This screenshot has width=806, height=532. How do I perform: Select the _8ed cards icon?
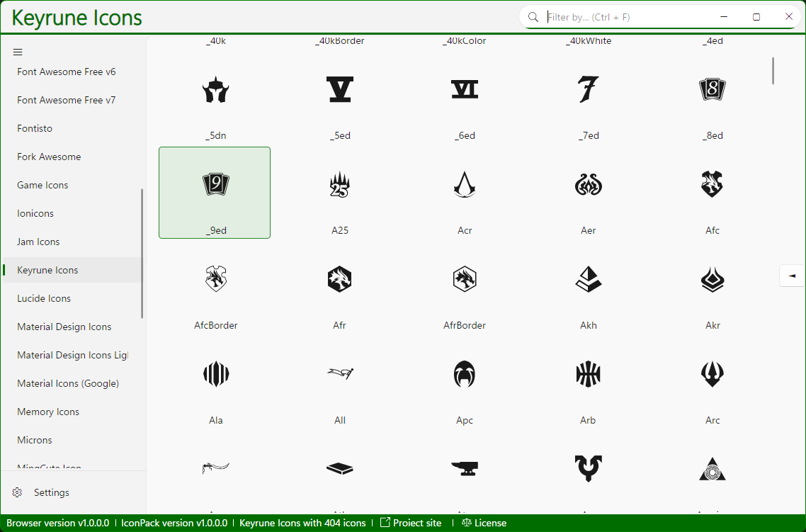[713, 89]
